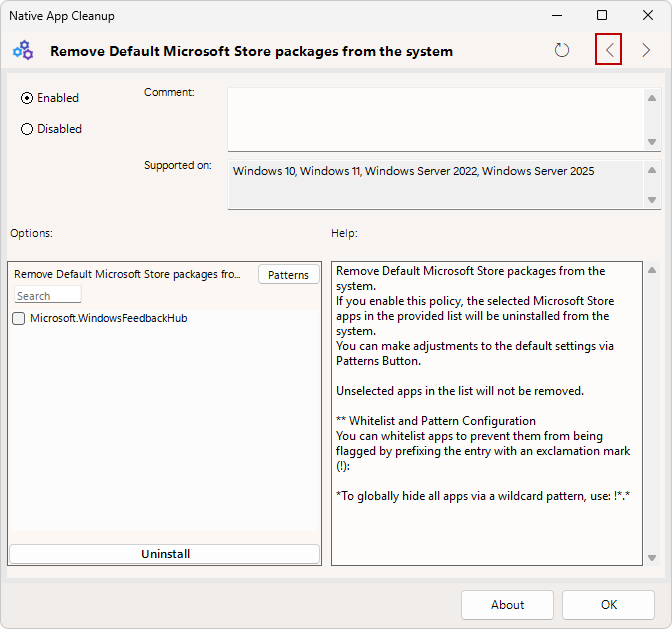The height and width of the screenshot is (629, 672).
Task: Maximize the Native App Cleanup window
Action: click(602, 15)
